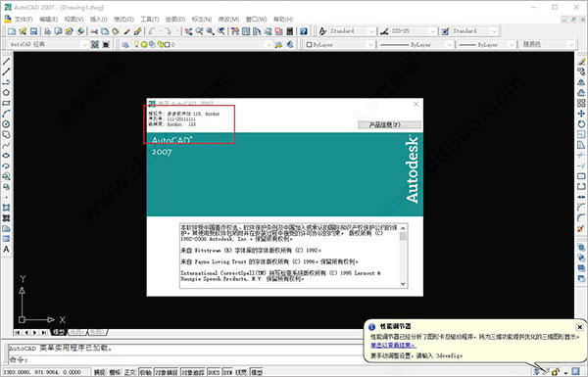Screen dimensions: 588x377
Task: Open Layer Properties Manager icon
Action: 125,45
